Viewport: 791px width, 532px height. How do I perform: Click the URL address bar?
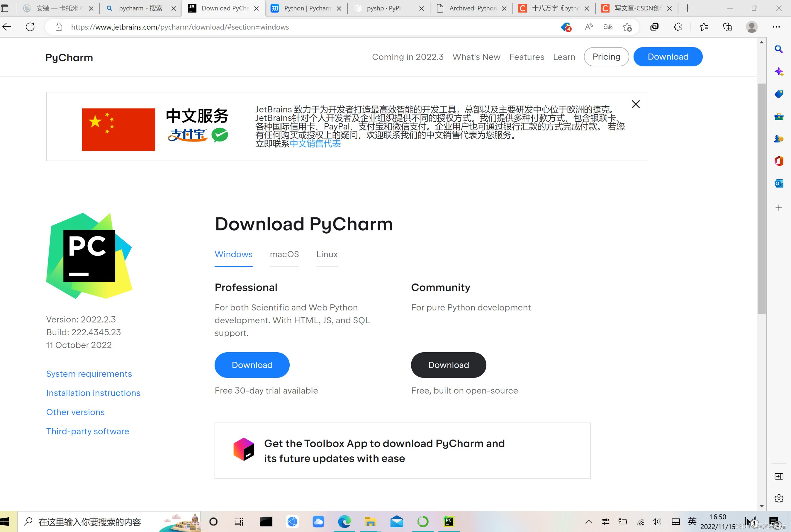[306, 27]
